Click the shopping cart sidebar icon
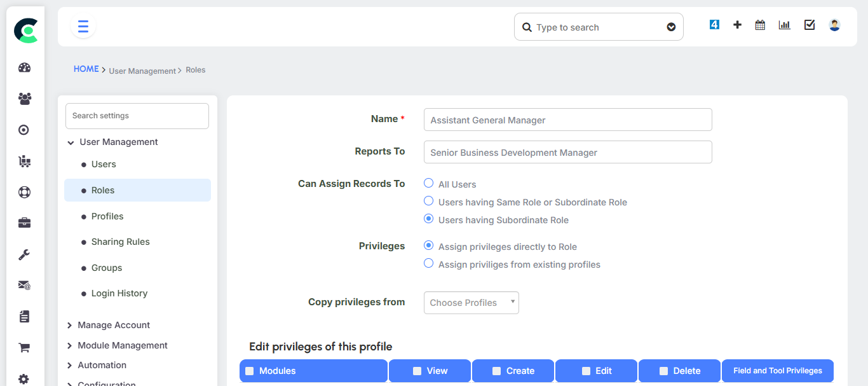The image size is (868, 386). coord(24,348)
